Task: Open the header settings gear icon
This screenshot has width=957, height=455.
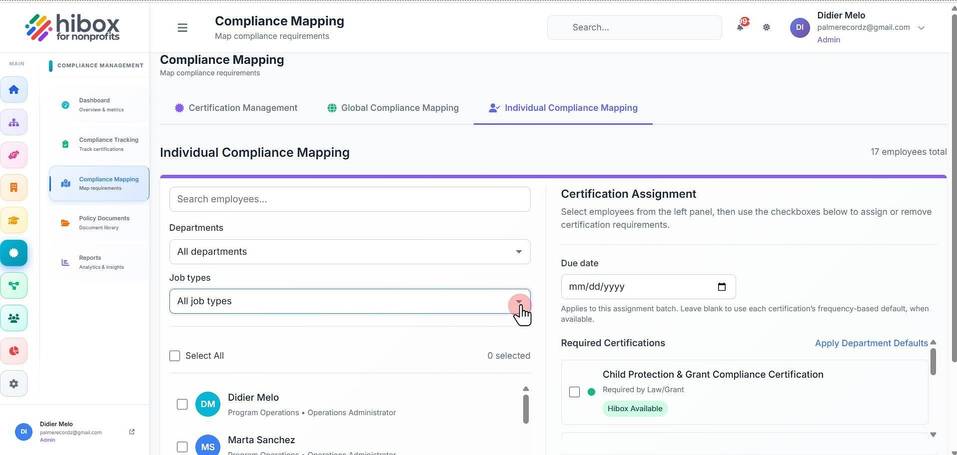Action: [767, 27]
